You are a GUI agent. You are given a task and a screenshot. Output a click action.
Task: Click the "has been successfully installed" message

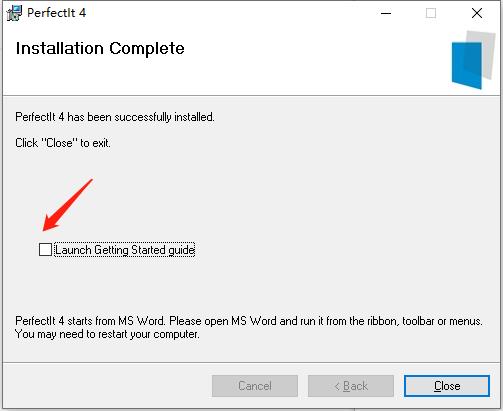point(115,117)
